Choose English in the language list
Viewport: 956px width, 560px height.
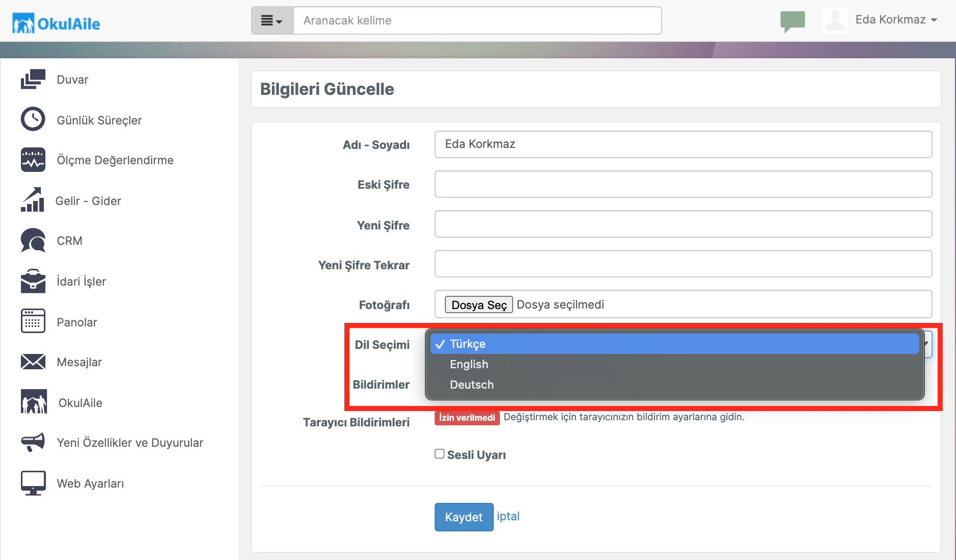(674, 364)
